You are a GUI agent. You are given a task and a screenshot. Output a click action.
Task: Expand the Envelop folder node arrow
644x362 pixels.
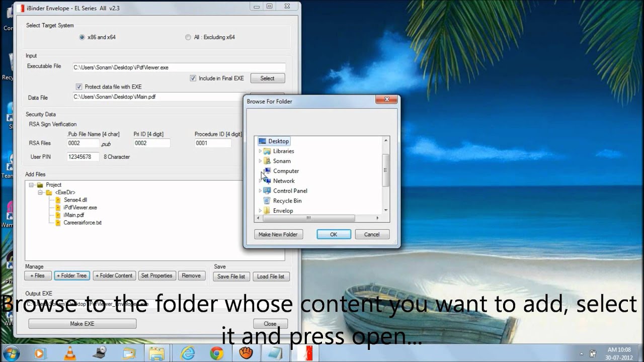coord(260,211)
